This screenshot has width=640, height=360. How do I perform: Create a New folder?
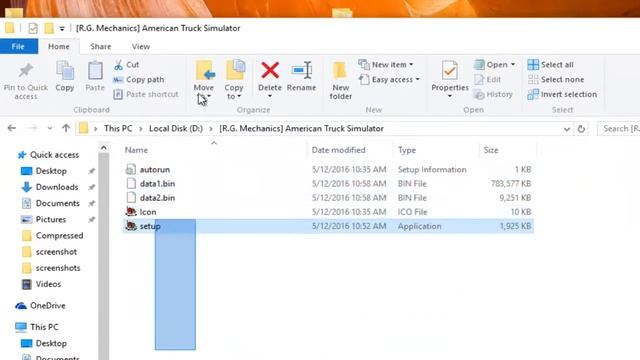(x=340, y=80)
